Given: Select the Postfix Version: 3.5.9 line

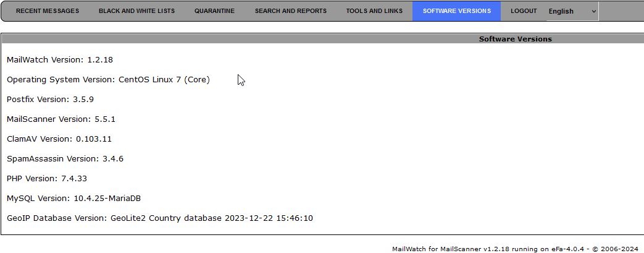Looking at the screenshot, I should coord(51,99).
